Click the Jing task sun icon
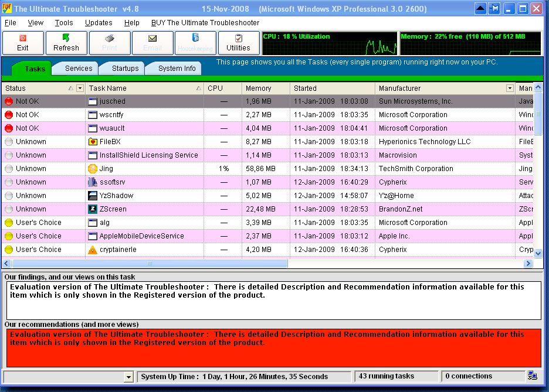The image size is (549, 392). pyautogui.click(x=92, y=169)
